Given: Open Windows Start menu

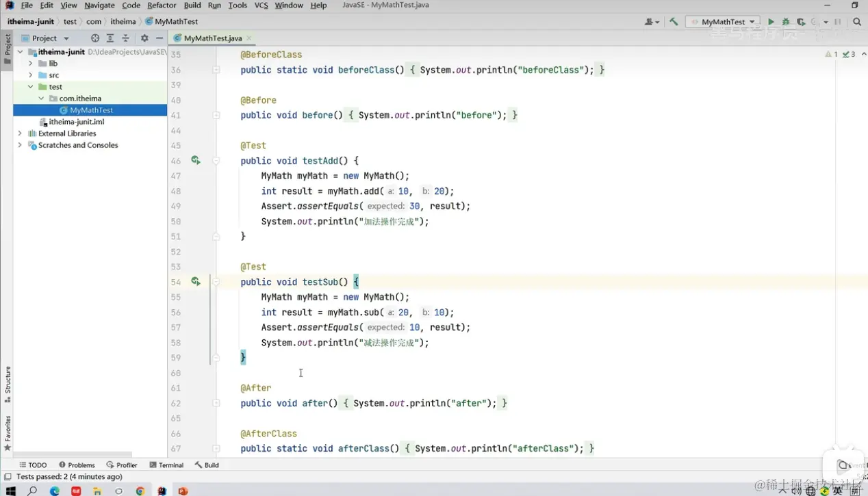Looking at the screenshot, I should point(10,491).
